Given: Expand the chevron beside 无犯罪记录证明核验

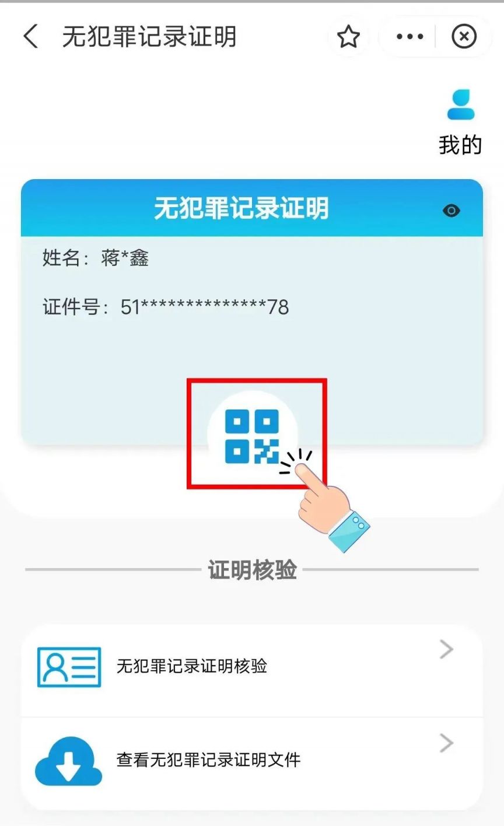Looking at the screenshot, I should tap(446, 649).
